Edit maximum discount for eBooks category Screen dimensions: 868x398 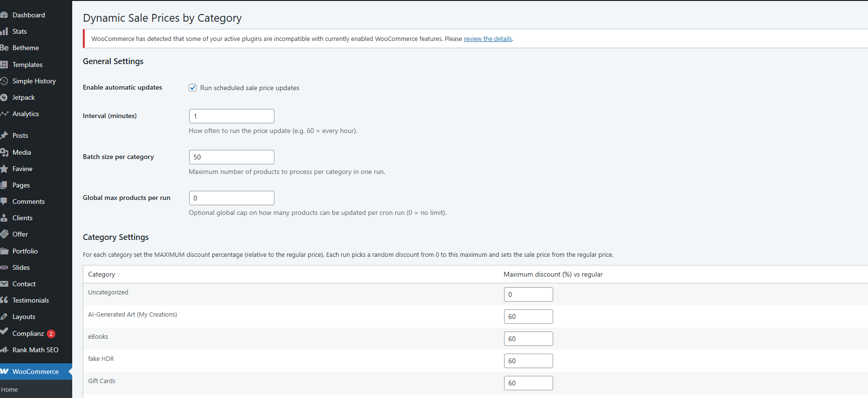point(528,339)
